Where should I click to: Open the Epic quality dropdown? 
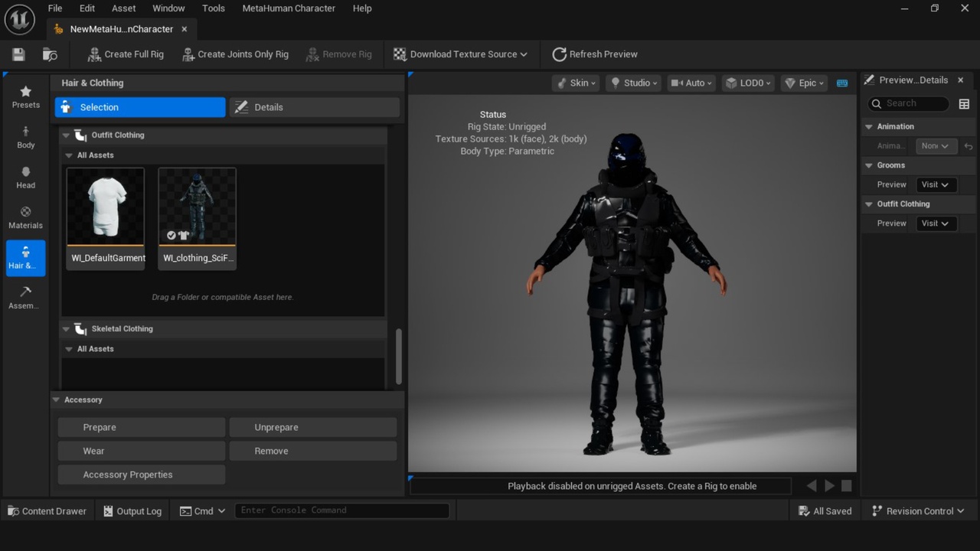tap(804, 83)
